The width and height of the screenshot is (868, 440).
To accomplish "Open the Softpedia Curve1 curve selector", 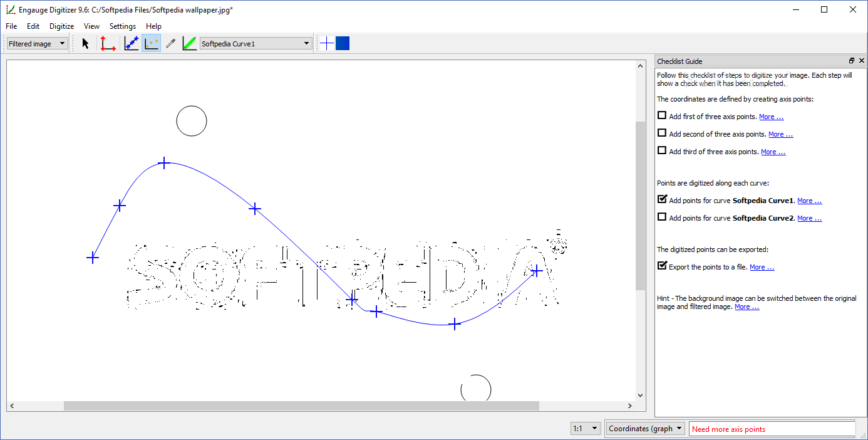I will [x=256, y=43].
